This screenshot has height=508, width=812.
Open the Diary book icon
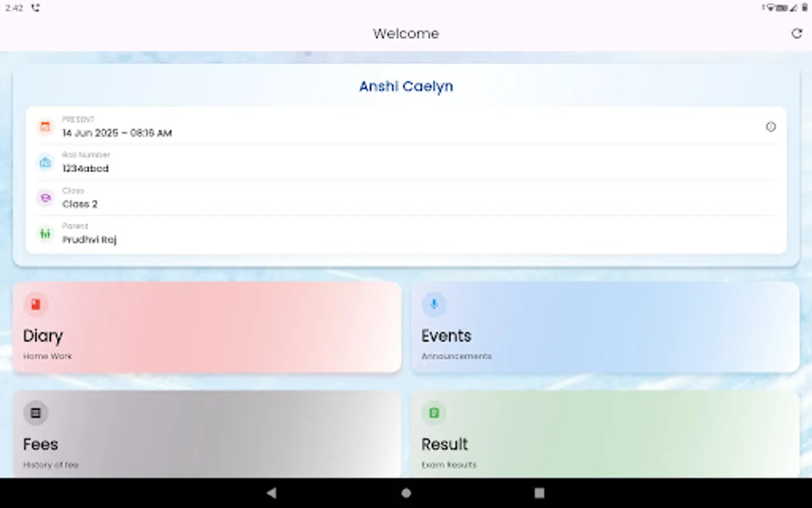(36, 304)
